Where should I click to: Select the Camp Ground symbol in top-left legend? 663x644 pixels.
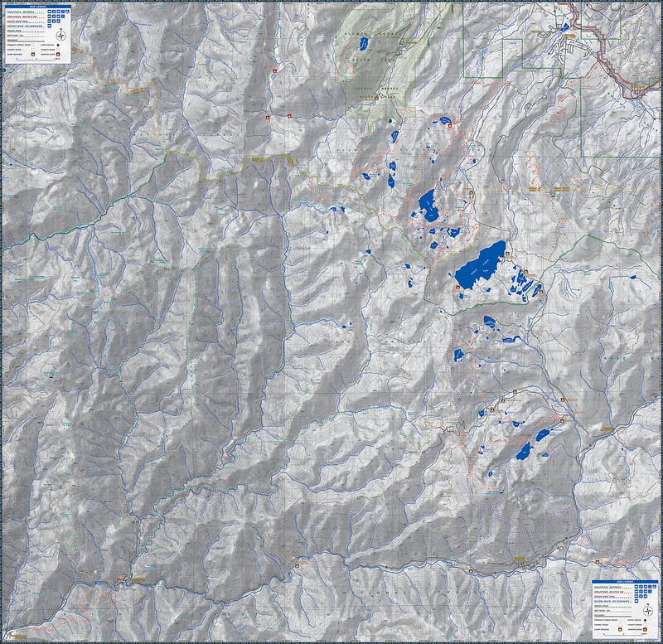(x=33, y=54)
